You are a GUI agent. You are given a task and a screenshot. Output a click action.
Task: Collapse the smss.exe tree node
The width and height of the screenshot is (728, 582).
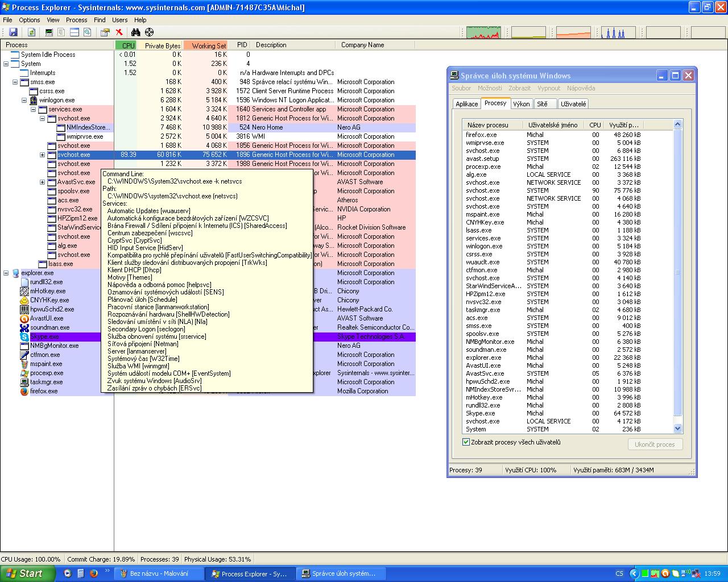15,82
